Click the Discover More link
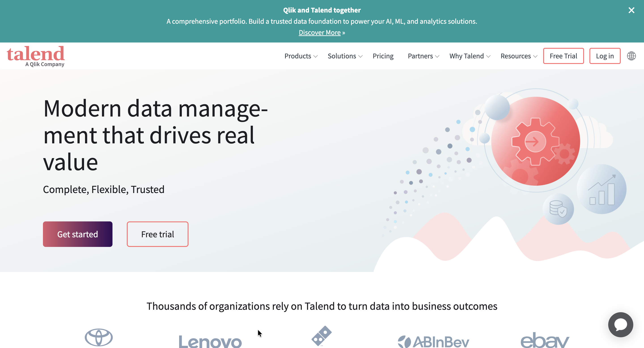The width and height of the screenshot is (644, 348). 320,32
